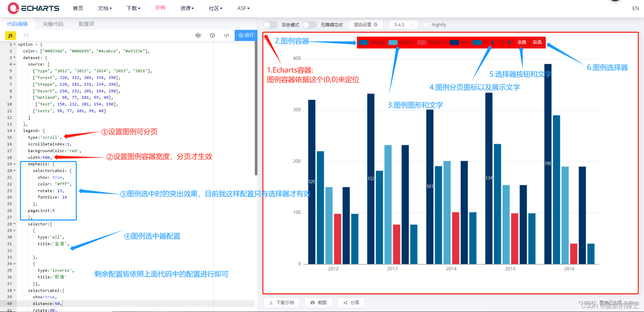The width and height of the screenshot is (644, 312).
Task: Click the 分享 share icon
Action: click(x=345, y=303)
